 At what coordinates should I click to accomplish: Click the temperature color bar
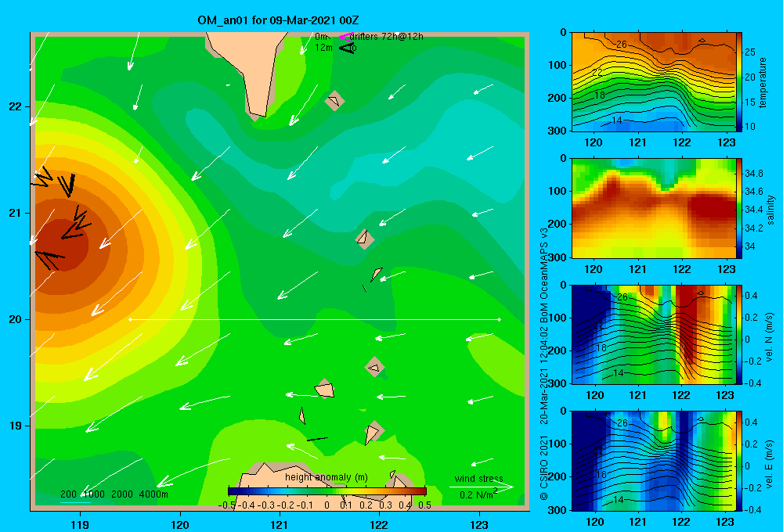click(738, 82)
